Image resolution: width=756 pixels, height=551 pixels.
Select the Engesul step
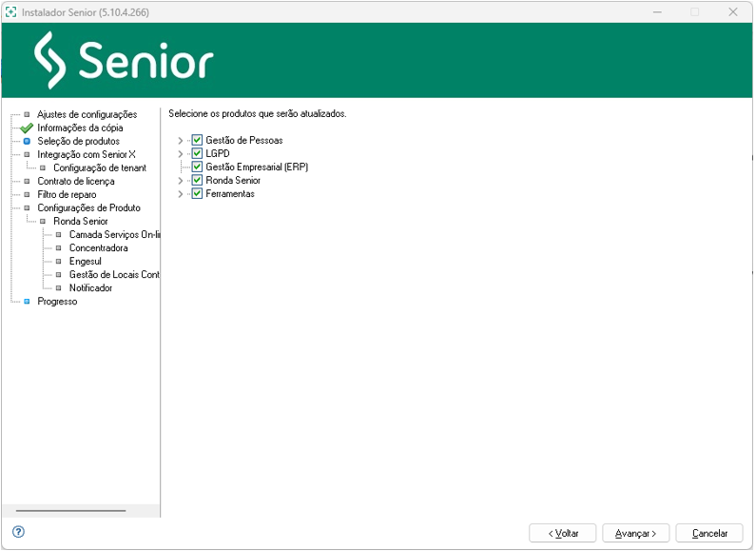[x=86, y=262]
